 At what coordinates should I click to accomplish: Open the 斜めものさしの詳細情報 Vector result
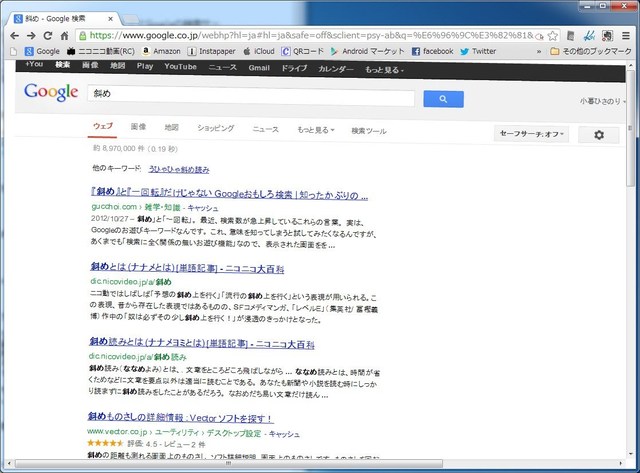click(x=180, y=417)
